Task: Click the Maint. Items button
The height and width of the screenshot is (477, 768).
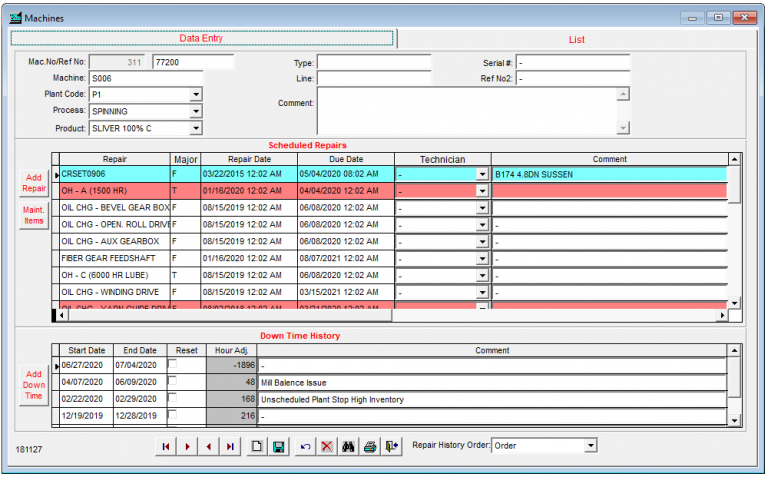Action: [34, 215]
